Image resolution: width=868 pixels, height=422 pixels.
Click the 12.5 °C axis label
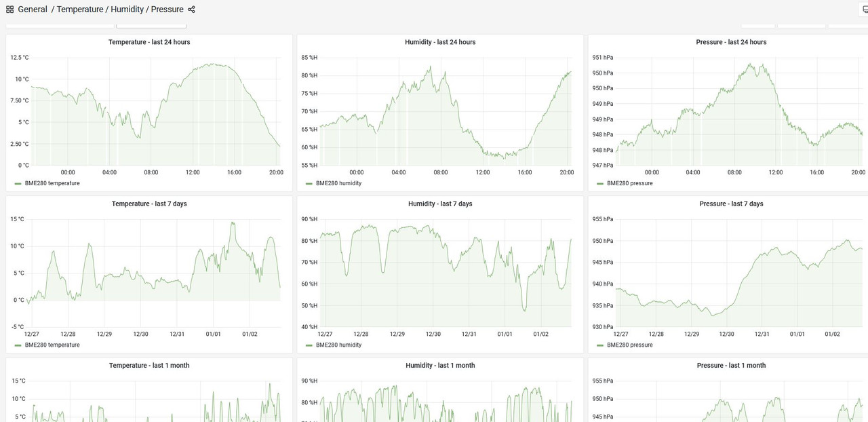click(20, 58)
